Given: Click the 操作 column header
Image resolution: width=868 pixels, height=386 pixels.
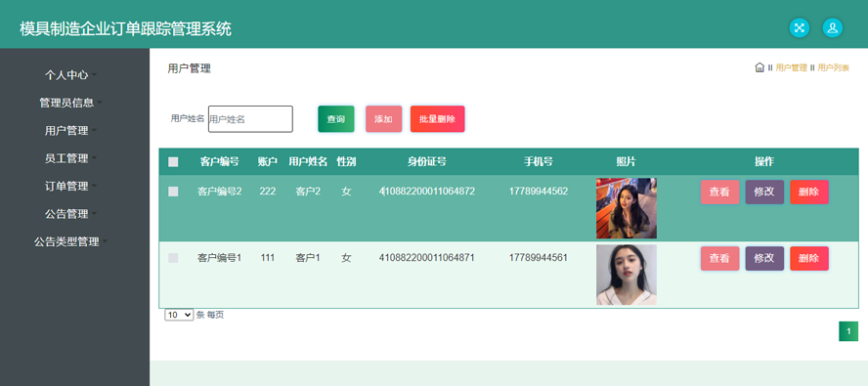Looking at the screenshot, I should click(764, 161).
